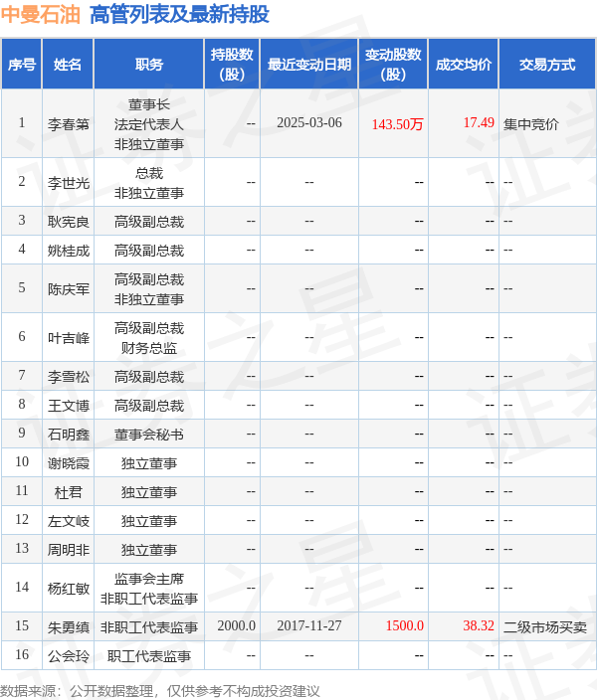Click the 总裁 title in row 2
Screen dimensions: 597x700
coord(149,173)
